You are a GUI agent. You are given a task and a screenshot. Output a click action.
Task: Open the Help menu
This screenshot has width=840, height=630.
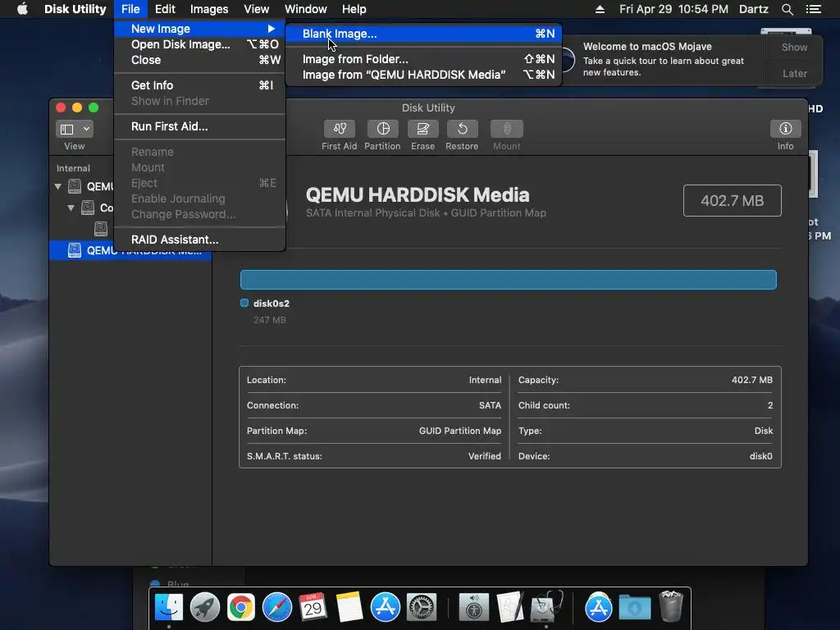354,9
